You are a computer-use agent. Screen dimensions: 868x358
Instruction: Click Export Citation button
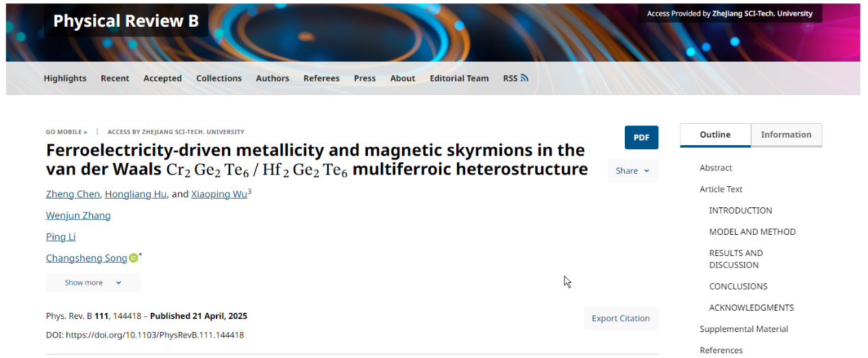pyautogui.click(x=621, y=318)
